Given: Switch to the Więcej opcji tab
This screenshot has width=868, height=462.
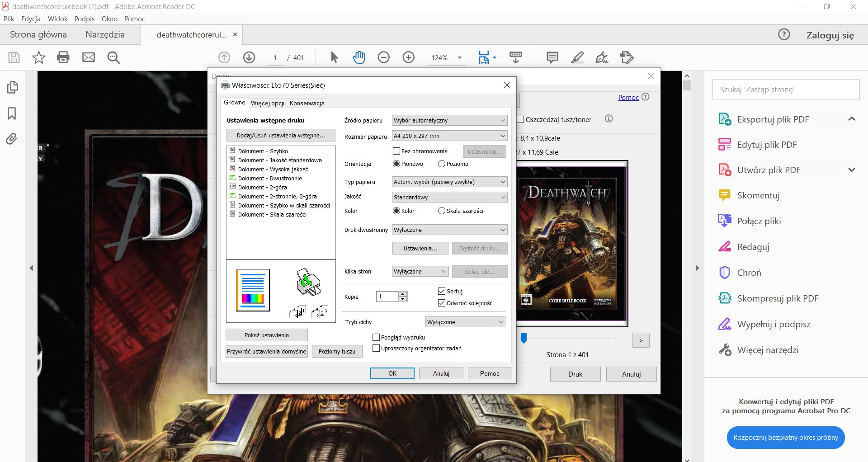Looking at the screenshot, I should tap(268, 103).
